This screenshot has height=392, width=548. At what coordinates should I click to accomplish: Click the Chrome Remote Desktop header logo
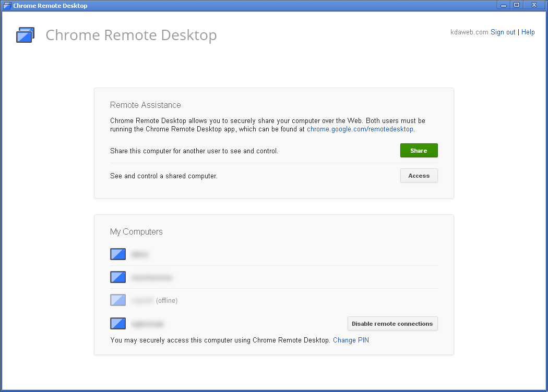(x=25, y=35)
